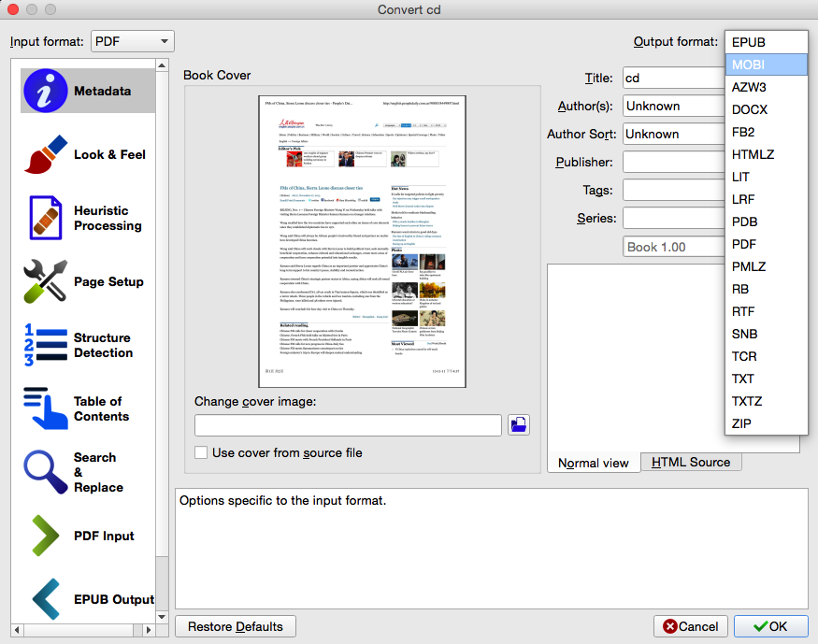818x644 pixels.
Task: Click the Cancel button
Action: (x=690, y=626)
